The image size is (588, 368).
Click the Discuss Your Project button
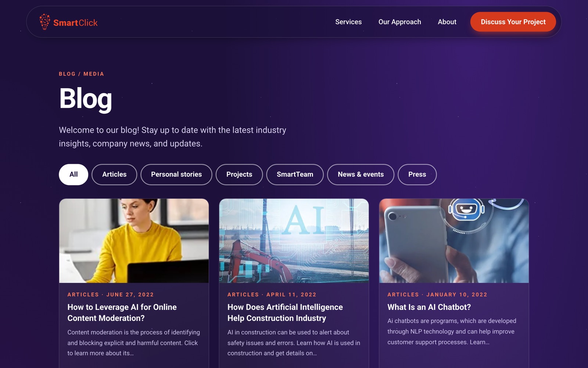pyautogui.click(x=513, y=22)
